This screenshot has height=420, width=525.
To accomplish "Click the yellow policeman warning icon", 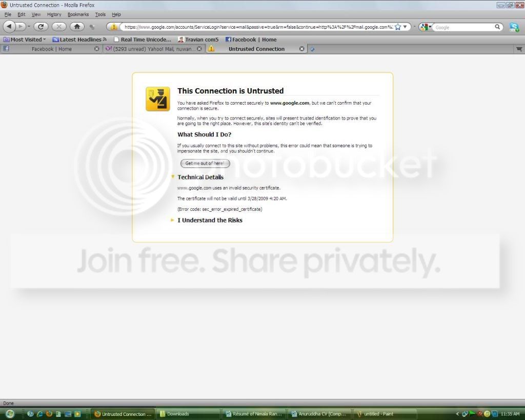I will click(x=158, y=99).
